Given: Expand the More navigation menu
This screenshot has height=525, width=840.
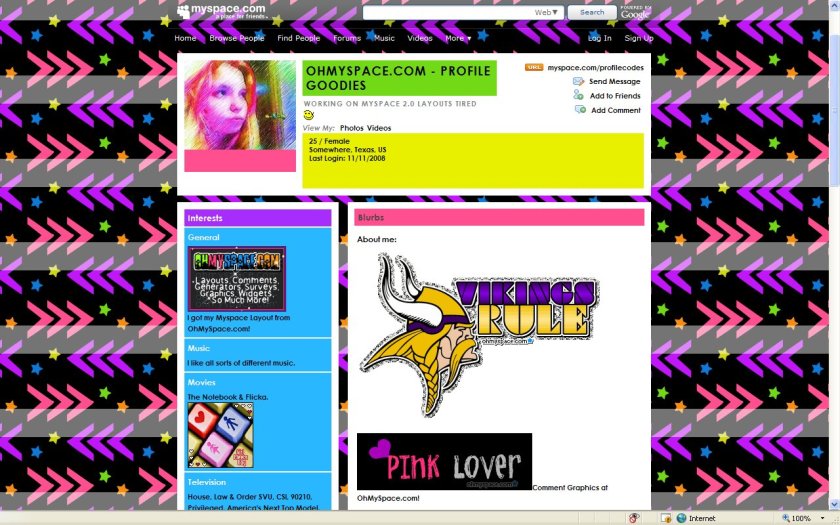Looking at the screenshot, I should (x=458, y=38).
